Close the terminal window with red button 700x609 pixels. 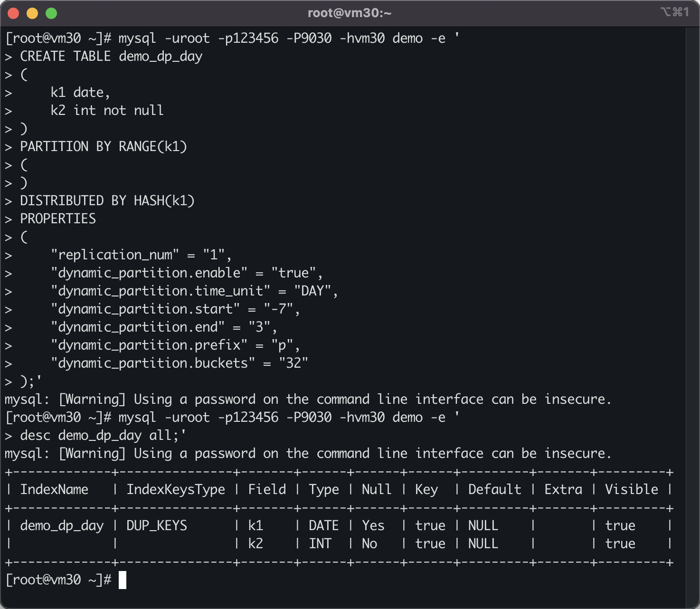pos(14,14)
